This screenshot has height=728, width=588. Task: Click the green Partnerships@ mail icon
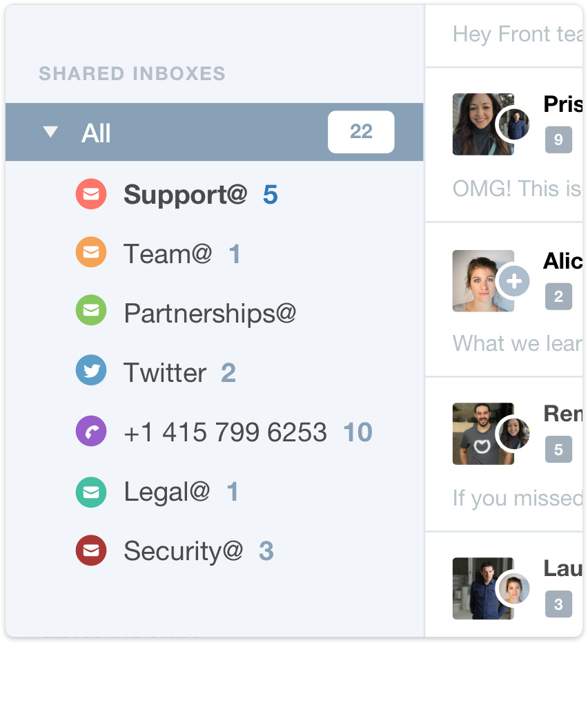90,313
